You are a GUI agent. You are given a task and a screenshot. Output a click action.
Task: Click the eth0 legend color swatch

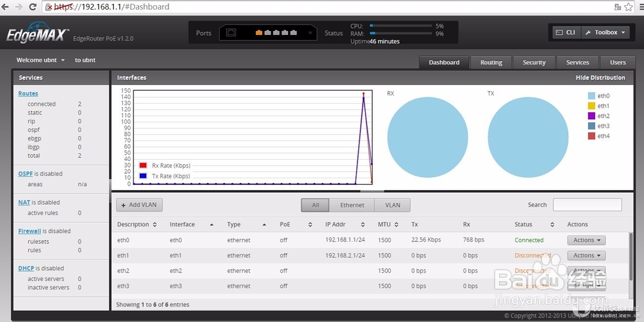591,96
